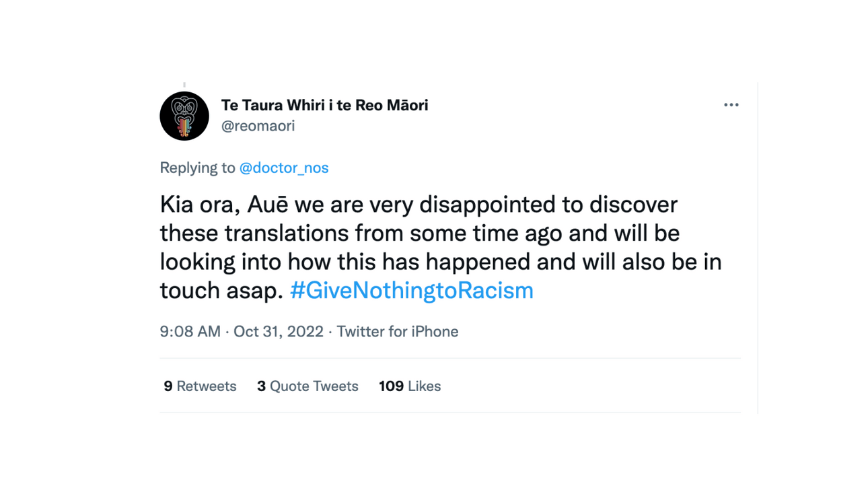This screenshot has width=868, height=494.
Task: Click the 9:08 AM tweet timestamp
Action: point(190,331)
